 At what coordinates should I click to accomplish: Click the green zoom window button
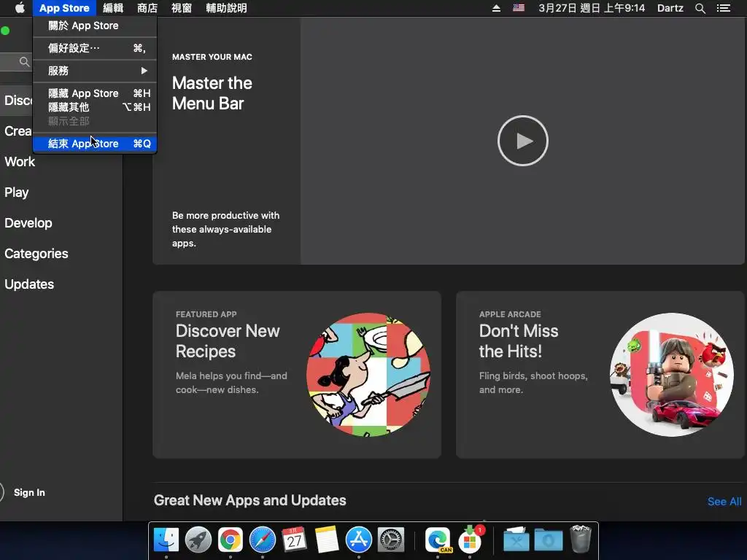point(5,31)
